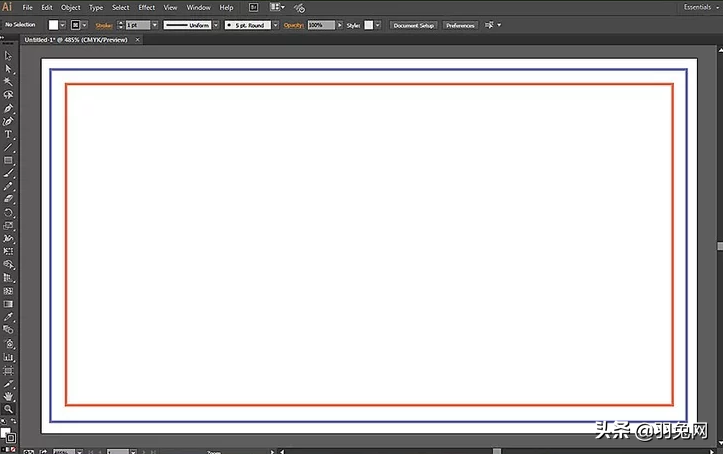Image resolution: width=723 pixels, height=454 pixels.
Task: Open the Object menu
Action: 71,7
